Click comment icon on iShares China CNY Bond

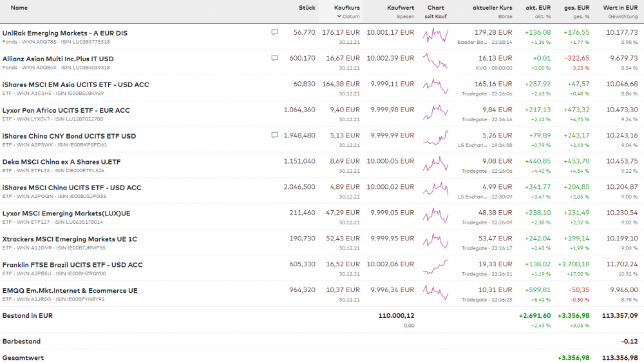coord(275,135)
